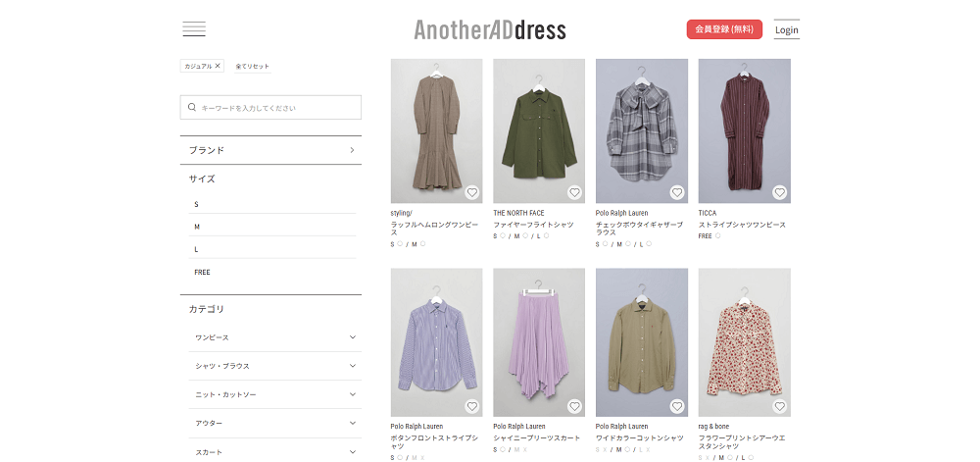Open the hamburger menu icon
Image resolution: width=980 pixels, height=462 pixels.
click(x=194, y=28)
